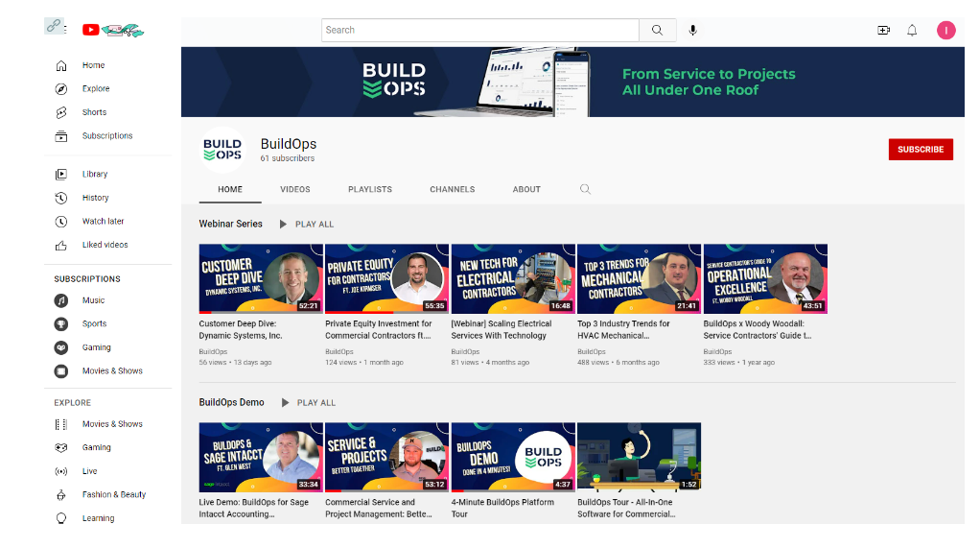Click the Fashion & Beauty icon

pos(60,495)
